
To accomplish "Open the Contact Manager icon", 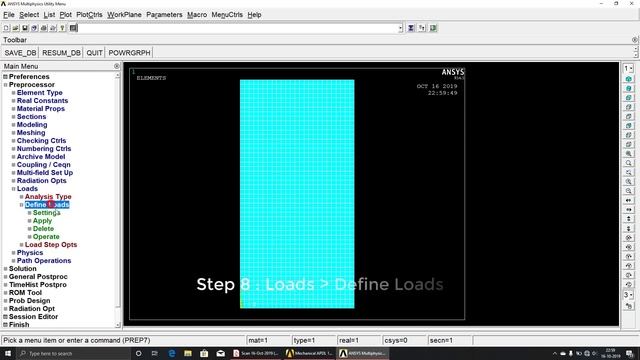I will pos(433,28).
